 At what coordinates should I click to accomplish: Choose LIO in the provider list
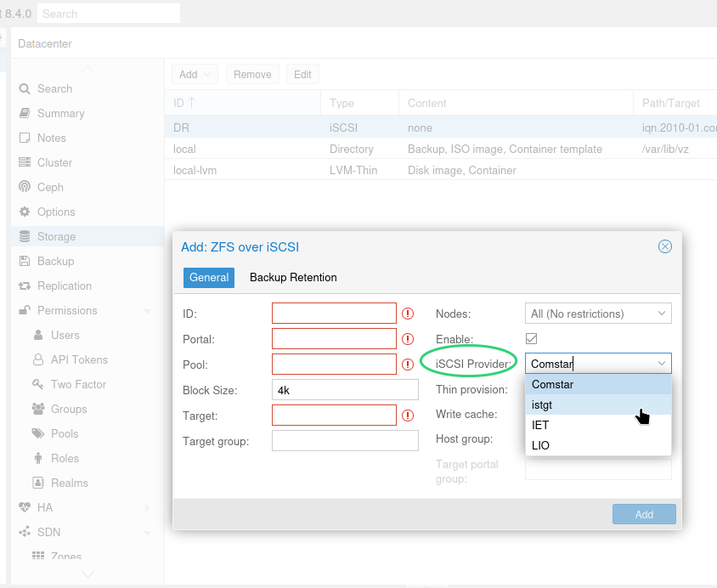click(x=598, y=445)
